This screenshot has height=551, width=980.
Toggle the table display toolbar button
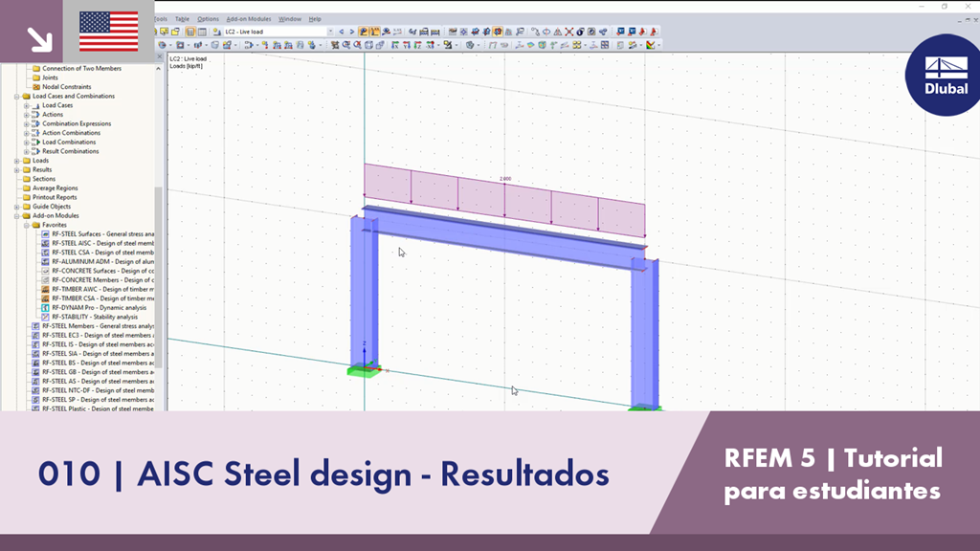(x=202, y=32)
